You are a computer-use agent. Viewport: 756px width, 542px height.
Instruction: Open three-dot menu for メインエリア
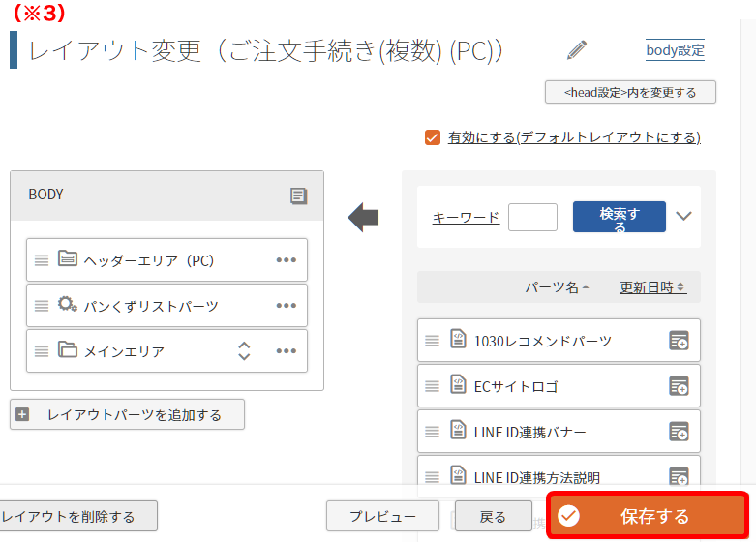[286, 350]
